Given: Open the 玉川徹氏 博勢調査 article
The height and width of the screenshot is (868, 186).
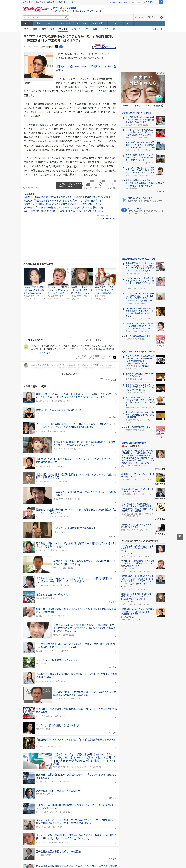Looking at the screenshot, I should [76, 776].
